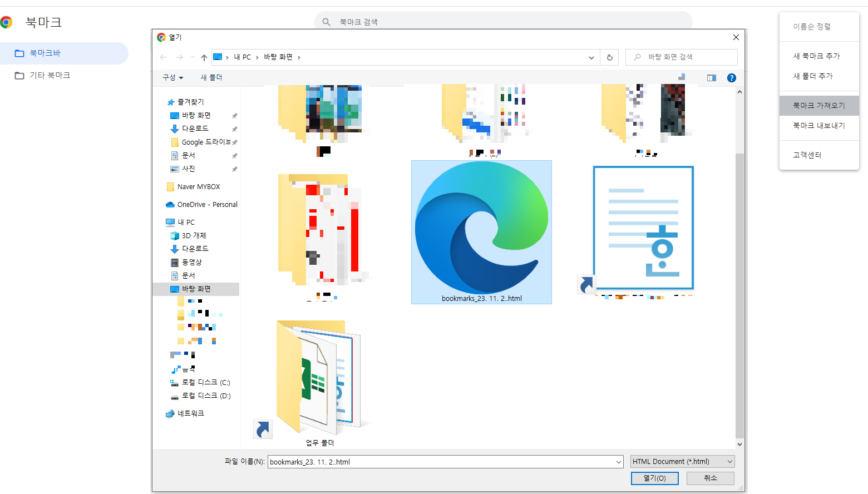Click the 바탕 화면 검색 field
Screen dimensions: 868x494
(x=682, y=57)
